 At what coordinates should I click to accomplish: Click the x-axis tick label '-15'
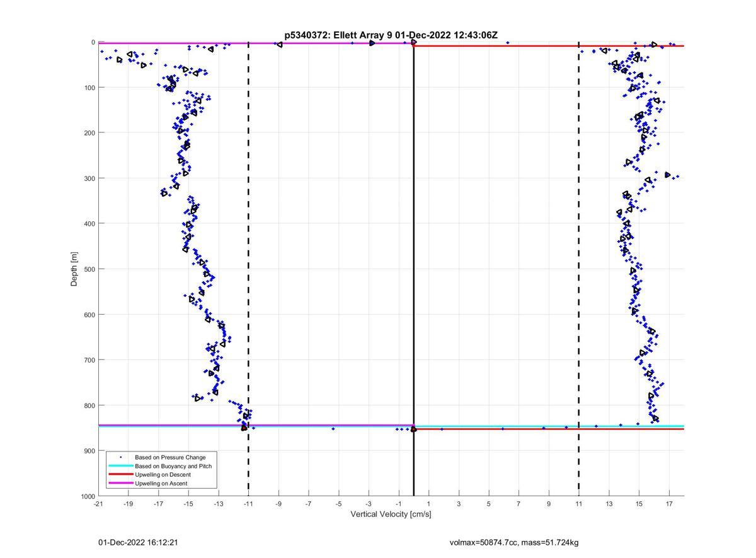(188, 504)
